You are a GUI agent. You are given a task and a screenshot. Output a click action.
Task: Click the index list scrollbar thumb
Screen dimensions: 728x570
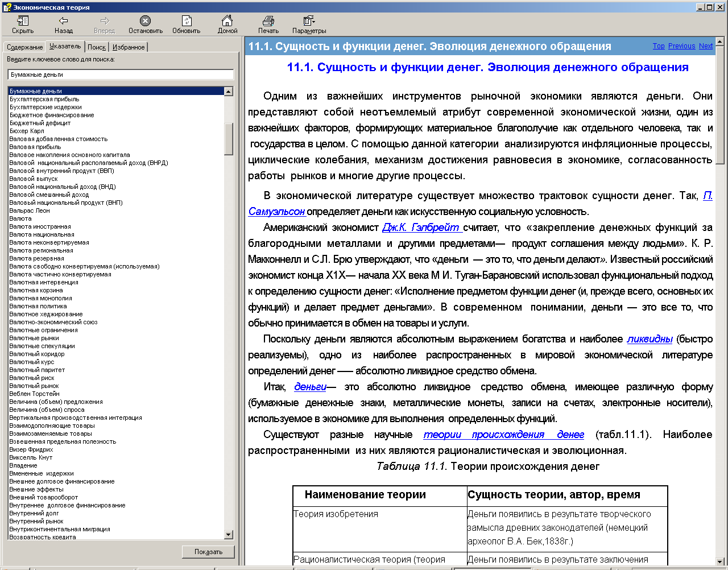[229, 139]
